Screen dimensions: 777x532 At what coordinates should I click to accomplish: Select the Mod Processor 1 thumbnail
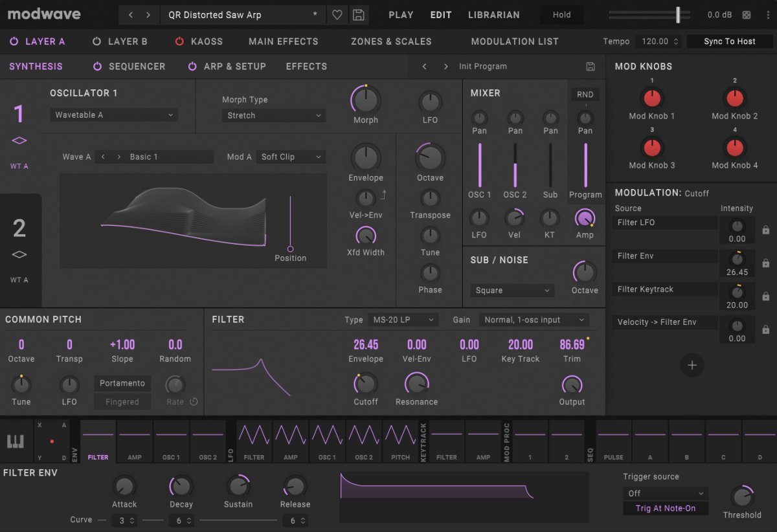530,441
